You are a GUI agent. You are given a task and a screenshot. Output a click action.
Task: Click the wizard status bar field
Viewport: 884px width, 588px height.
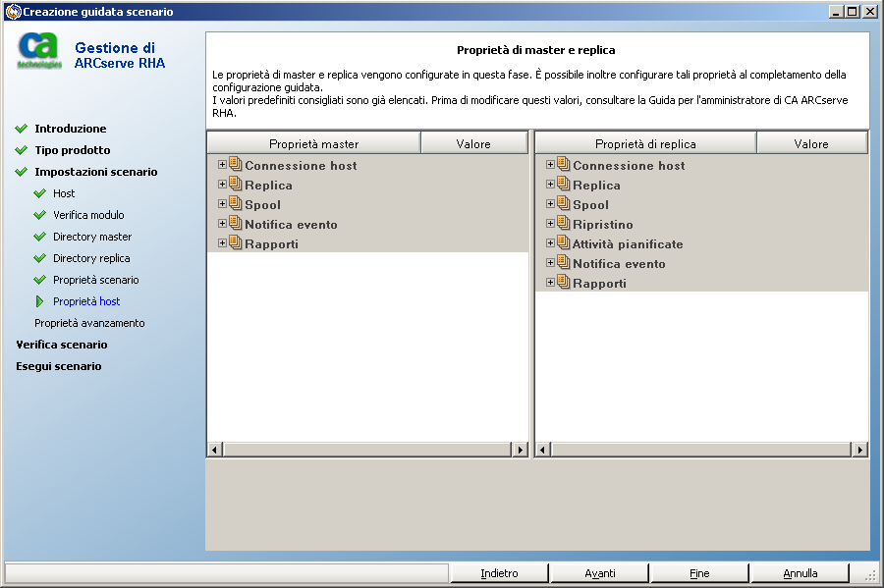[227, 573]
